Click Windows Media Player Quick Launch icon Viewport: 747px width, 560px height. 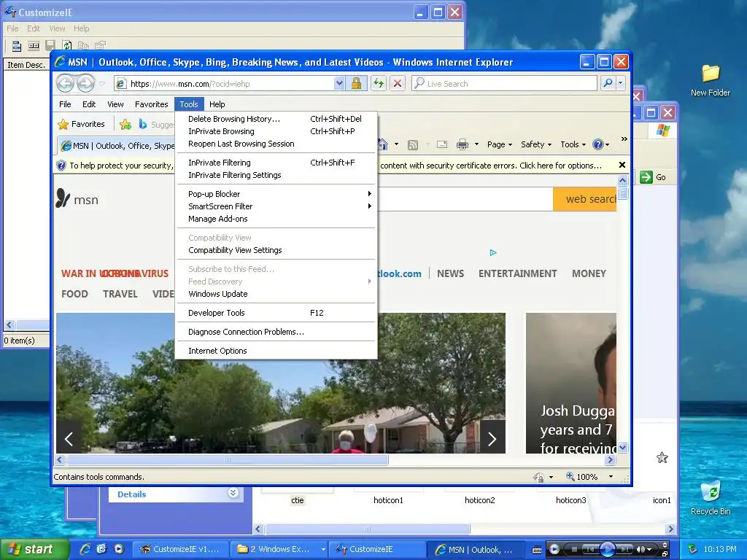pos(119,548)
